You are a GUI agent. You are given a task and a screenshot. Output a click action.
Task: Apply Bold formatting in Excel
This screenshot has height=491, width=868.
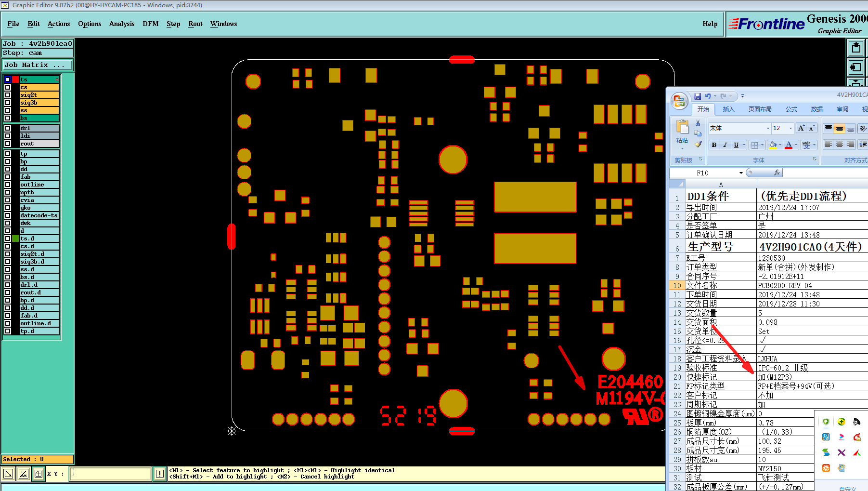714,145
